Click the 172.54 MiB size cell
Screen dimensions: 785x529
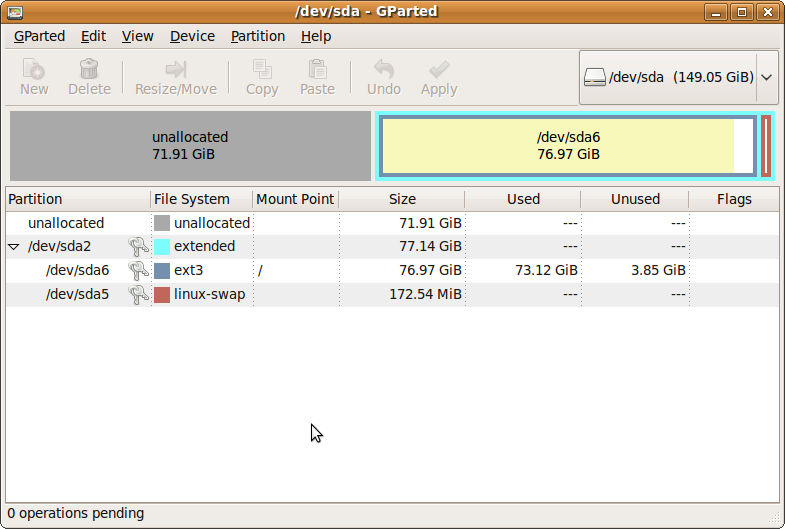tap(425, 295)
